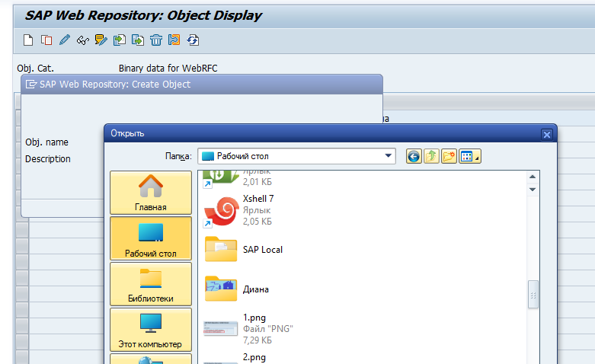Click the Change pencil icon
Screen dimensions: 595x364
point(65,40)
